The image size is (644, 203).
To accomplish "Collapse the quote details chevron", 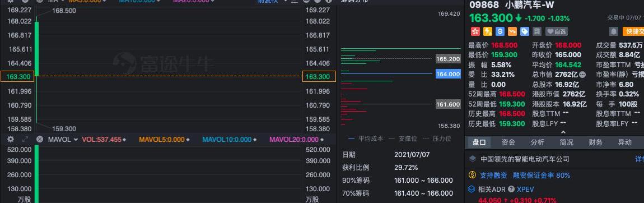I will (x=563, y=132).
